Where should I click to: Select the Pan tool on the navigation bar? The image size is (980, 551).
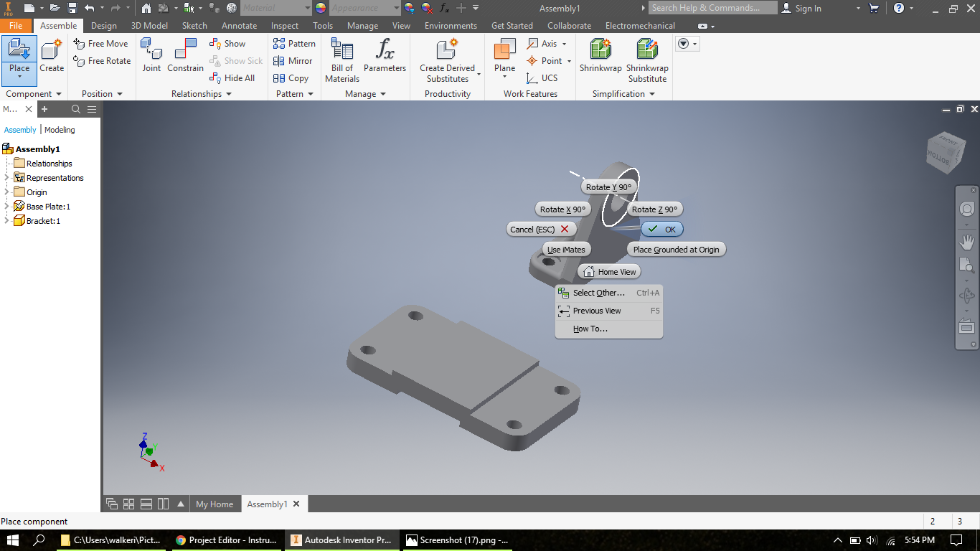click(x=966, y=242)
